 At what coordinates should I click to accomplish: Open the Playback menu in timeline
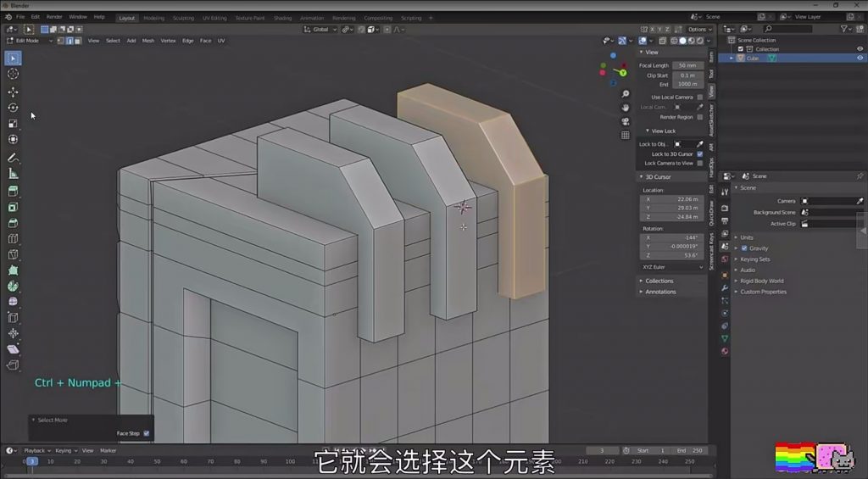(35, 450)
